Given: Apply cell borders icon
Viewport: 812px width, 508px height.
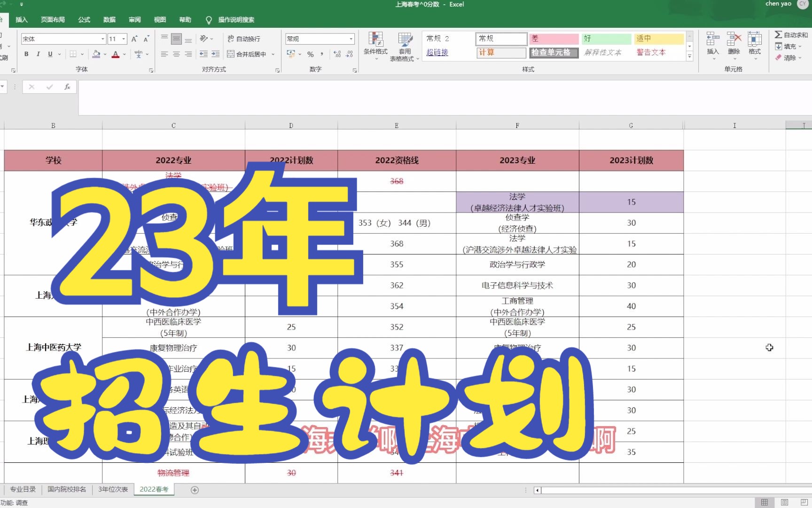Looking at the screenshot, I should click(73, 54).
